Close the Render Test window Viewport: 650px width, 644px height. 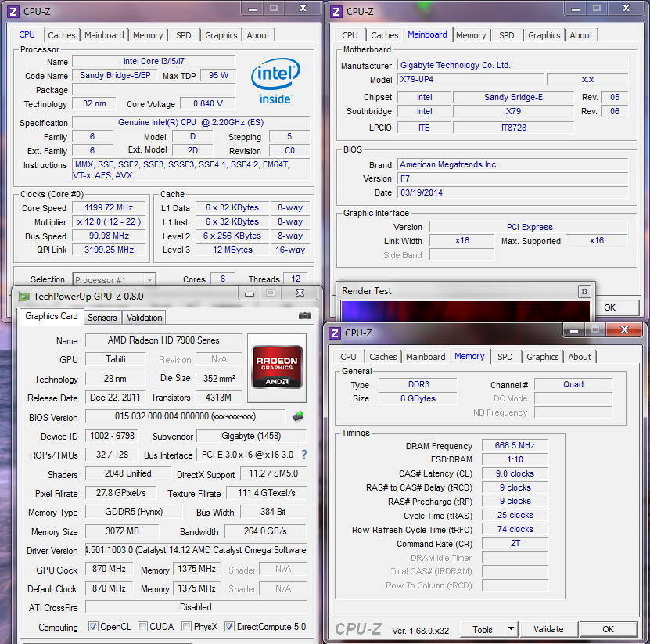584,292
